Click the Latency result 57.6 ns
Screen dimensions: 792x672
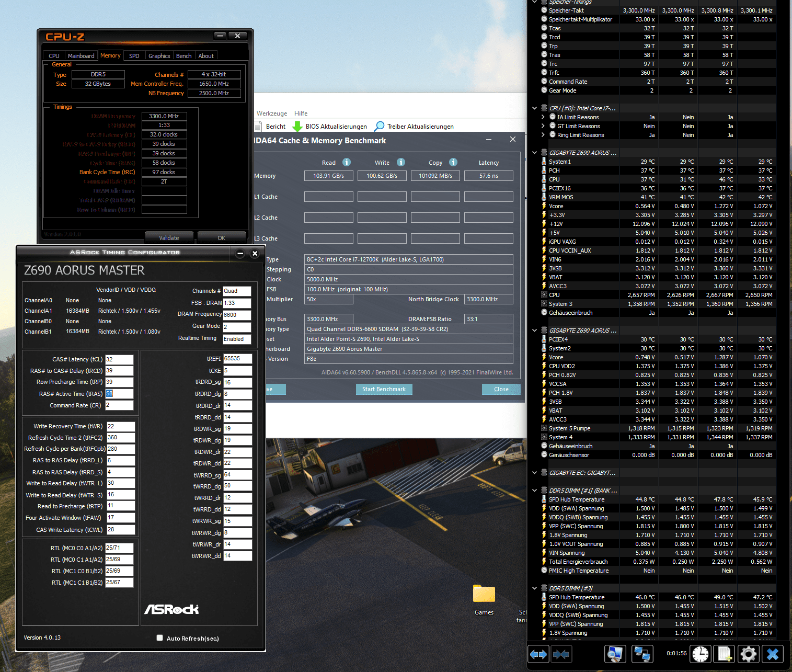489,176
